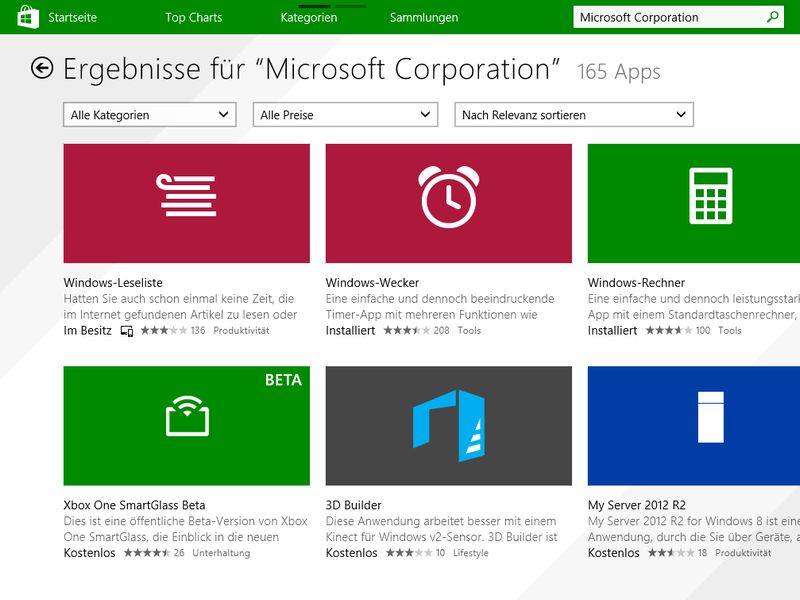Image resolution: width=800 pixels, height=600 pixels.
Task: Click the star rating of My Server
Action: point(671,553)
